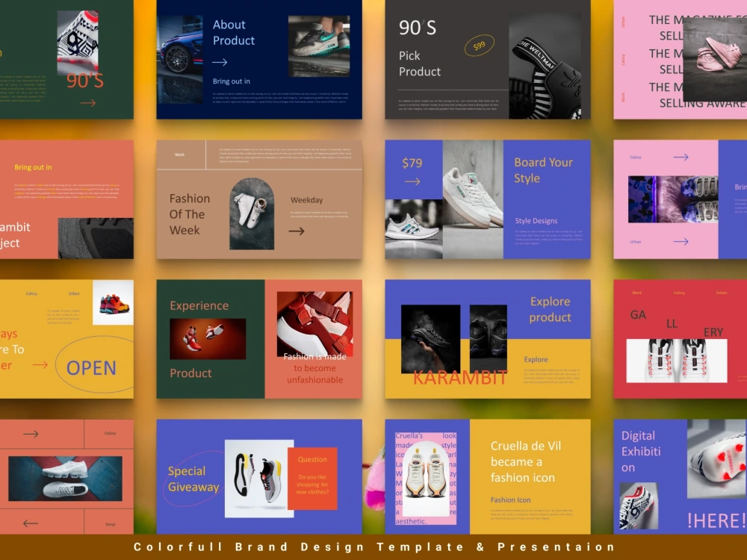The image size is (747, 560).
Task: Click Fashion Of The Week title
Action: (x=190, y=214)
